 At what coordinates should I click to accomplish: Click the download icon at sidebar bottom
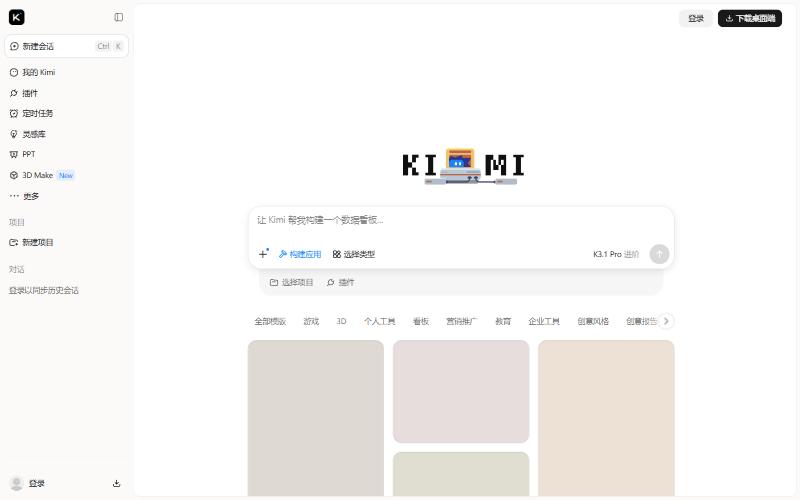[116, 483]
